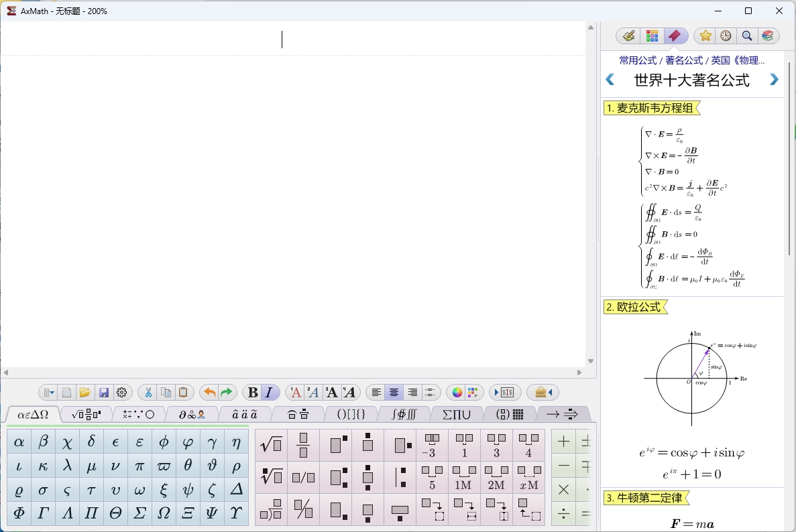Click the previous-page chevron beside 世界十大著名公式

coord(610,79)
